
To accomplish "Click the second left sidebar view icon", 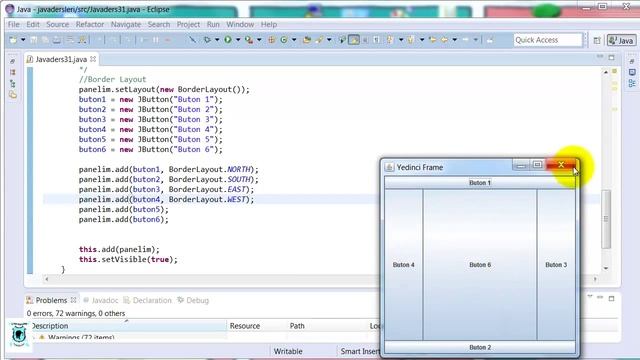I will pos(13,73).
